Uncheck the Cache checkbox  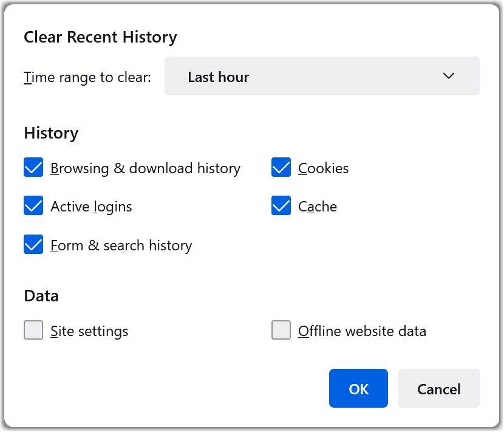click(281, 206)
